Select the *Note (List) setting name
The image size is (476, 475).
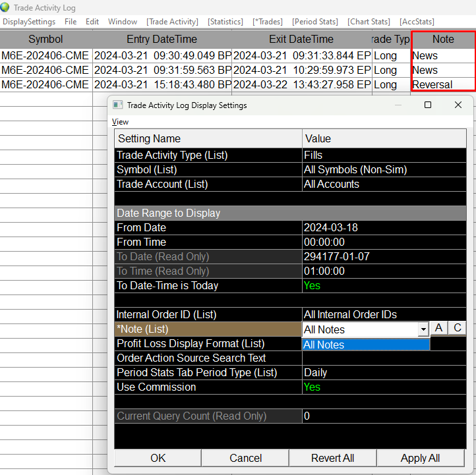point(208,329)
